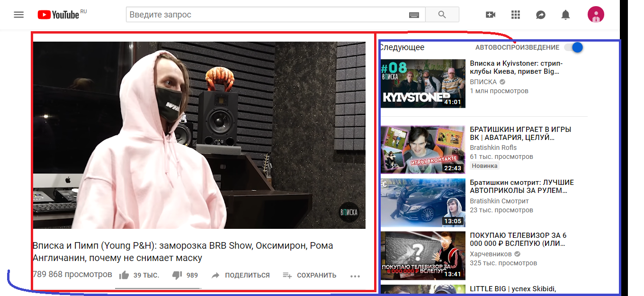Image resolution: width=644 pixels, height=296 pixels.
Task: Open the on-screen keyboard icon in search
Action: (414, 15)
